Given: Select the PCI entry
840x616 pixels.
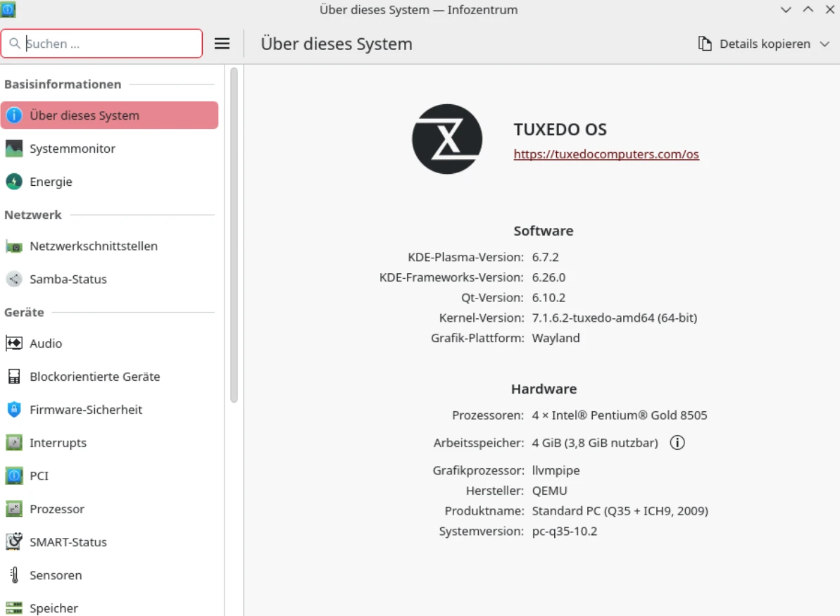Looking at the screenshot, I should pos(109,476).
